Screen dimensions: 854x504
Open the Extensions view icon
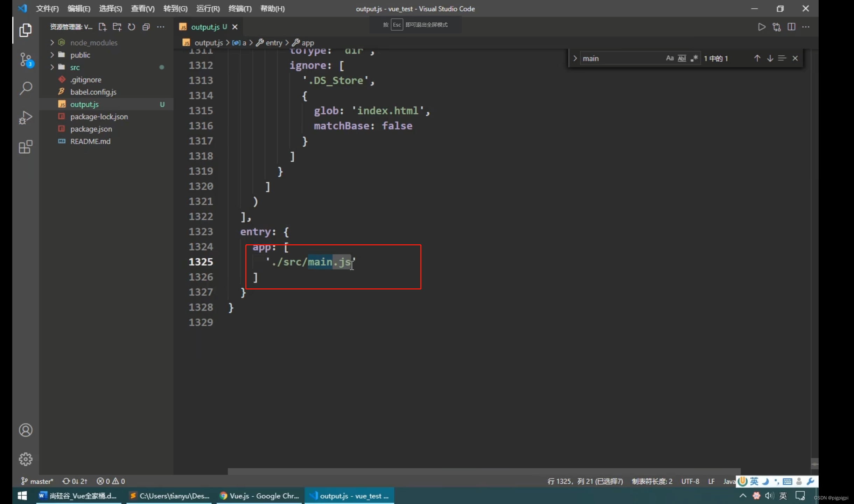(26, 147)
